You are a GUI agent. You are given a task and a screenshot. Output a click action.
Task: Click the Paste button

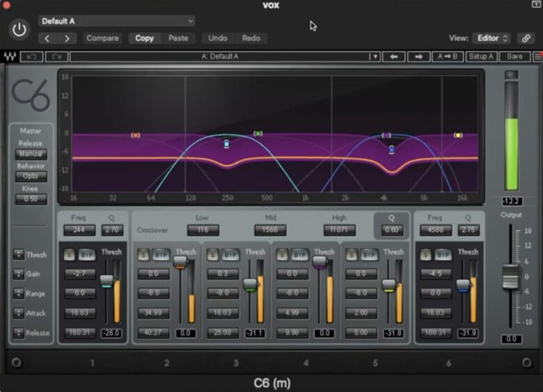click(178, 38)
